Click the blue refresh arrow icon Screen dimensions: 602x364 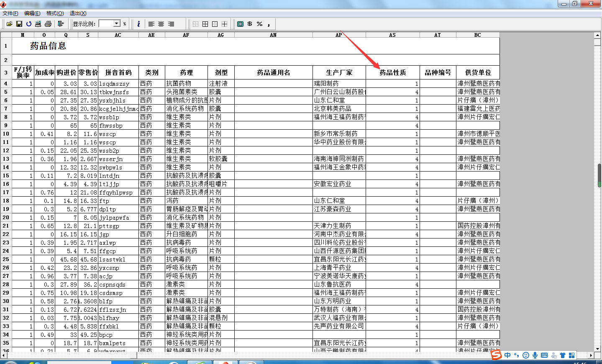(x=29, y=24)
